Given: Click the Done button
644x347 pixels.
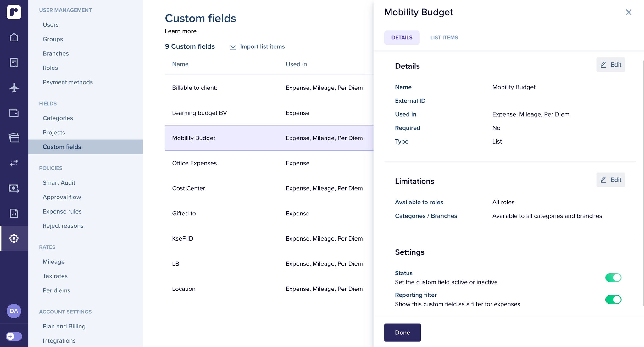Looking at the screenshot, I should (402, 332).
